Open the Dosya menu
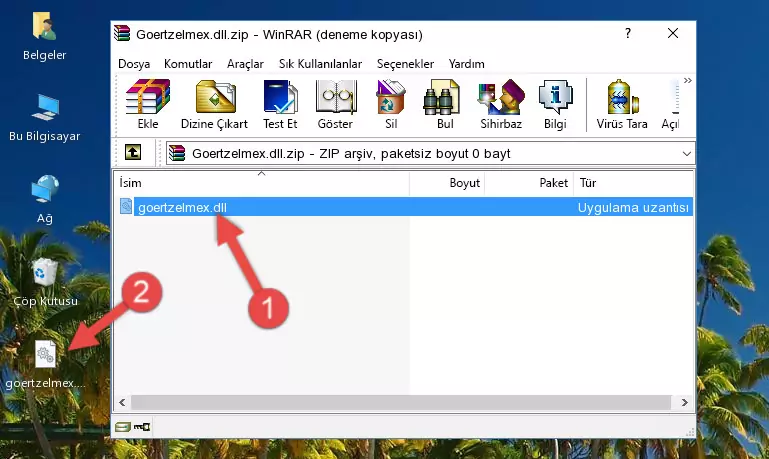Screen dimensions: 769x459 pos(134,64)
